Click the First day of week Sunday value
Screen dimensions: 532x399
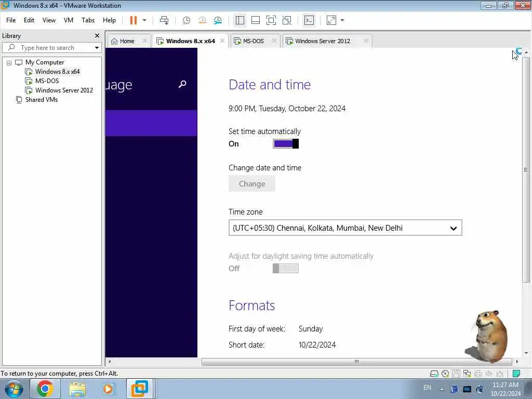[x=311, y=329]
